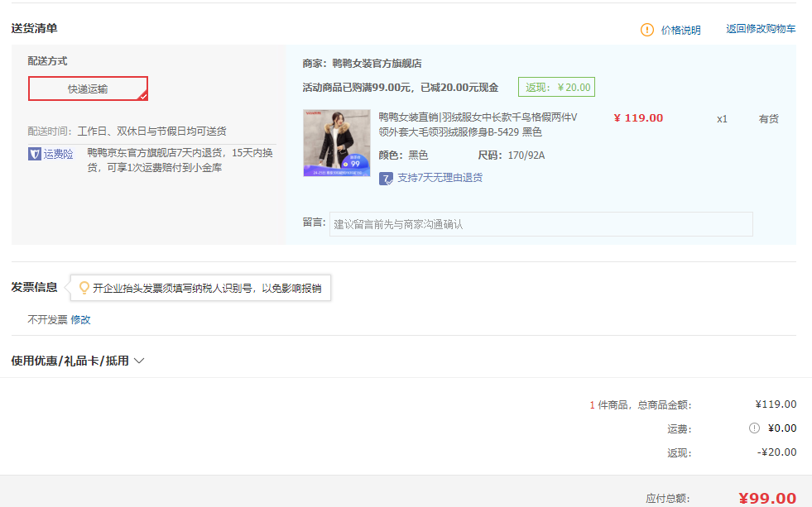The width and height of the screenshot is (812, 507).
Task: Click the 配送时间 delivery time text
Action: [127, 131]
